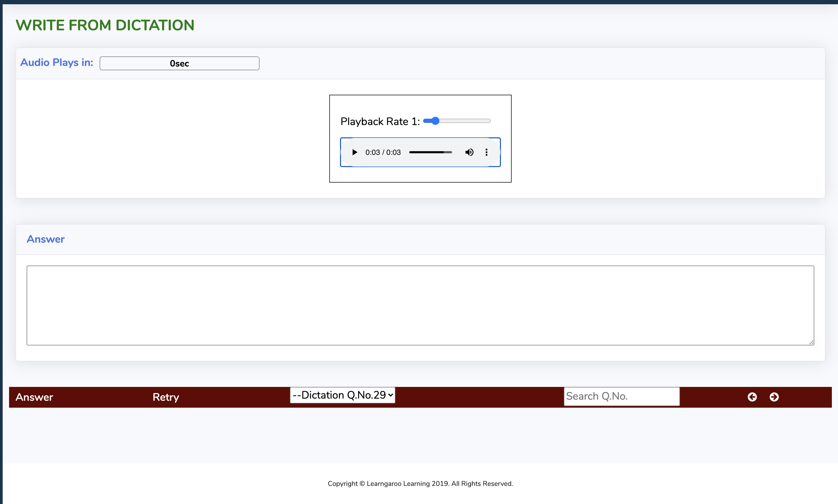Click the 0:03 / 0:03 time display
The image size is (838, 504).
pyautogui.click(x=383, y=152)
